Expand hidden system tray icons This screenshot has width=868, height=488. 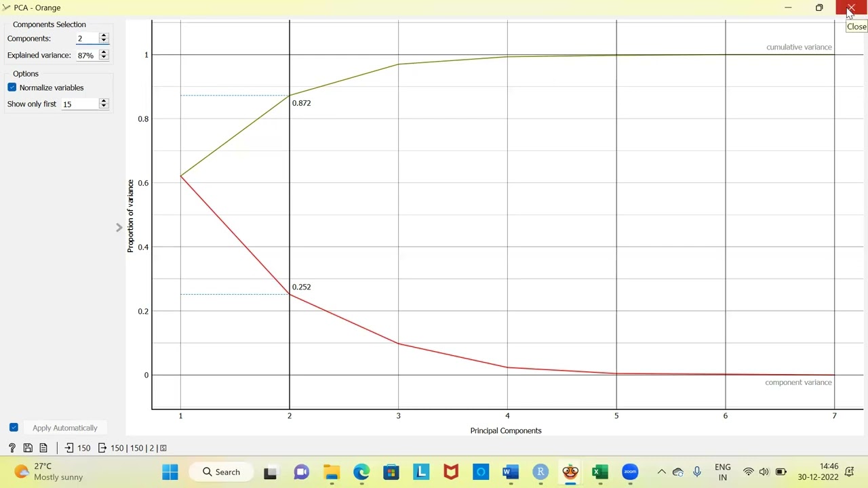click(661, 472)
